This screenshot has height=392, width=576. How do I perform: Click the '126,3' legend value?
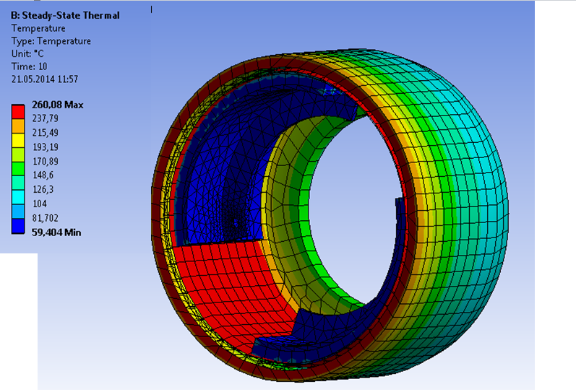[43, 190]
